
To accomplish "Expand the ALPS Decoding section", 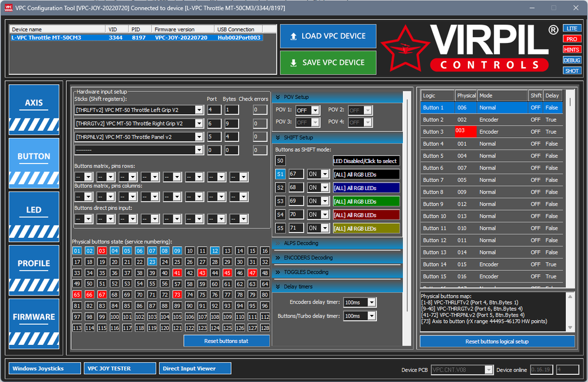I will tap(337, 243).
